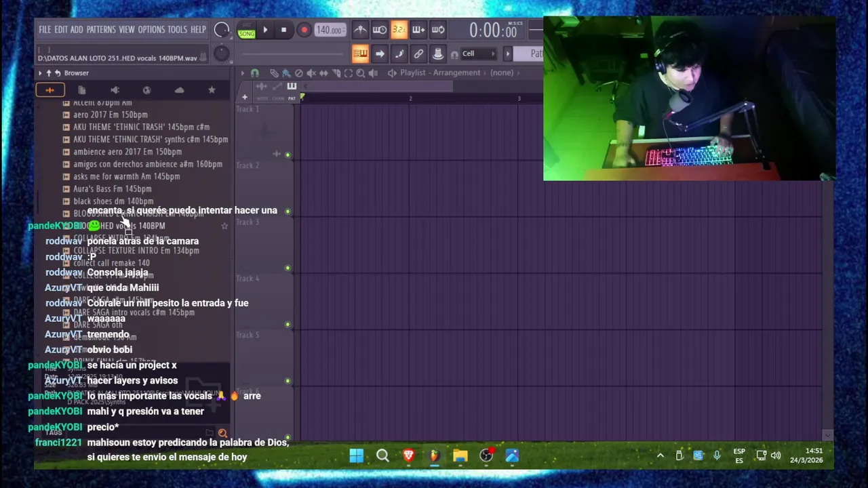
Task: Open the EDIT menu
Action: tap(61, 30)
